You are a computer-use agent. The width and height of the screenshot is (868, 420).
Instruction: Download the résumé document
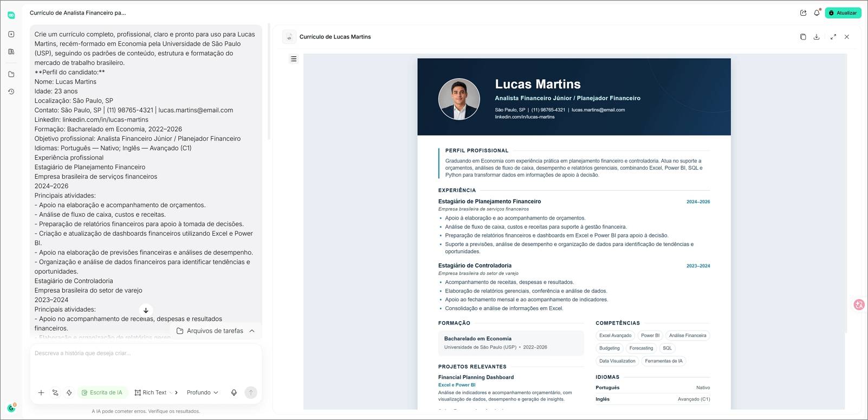coord(817,37)
